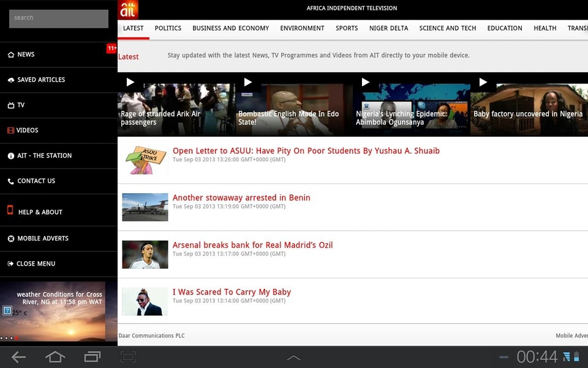Click the Daar Communications PLC footer text
Viewport: 588px width, 368px height.
(x=151, y=335)
